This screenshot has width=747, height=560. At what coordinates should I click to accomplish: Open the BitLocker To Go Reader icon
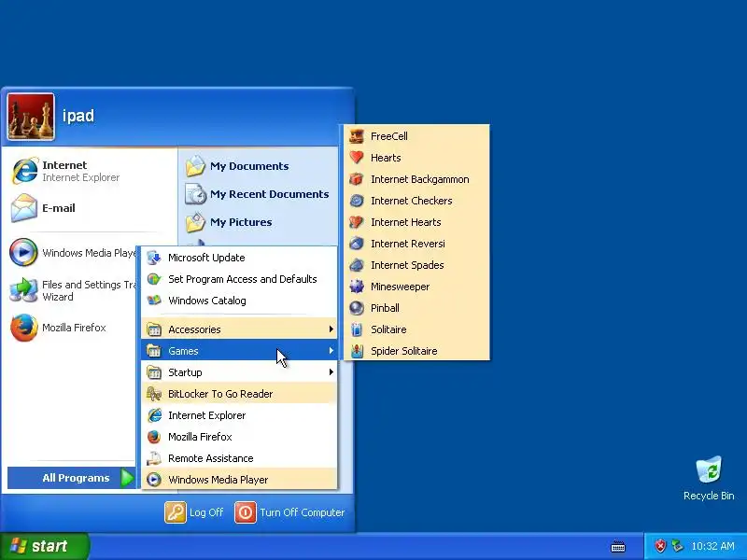click(154, 394)
